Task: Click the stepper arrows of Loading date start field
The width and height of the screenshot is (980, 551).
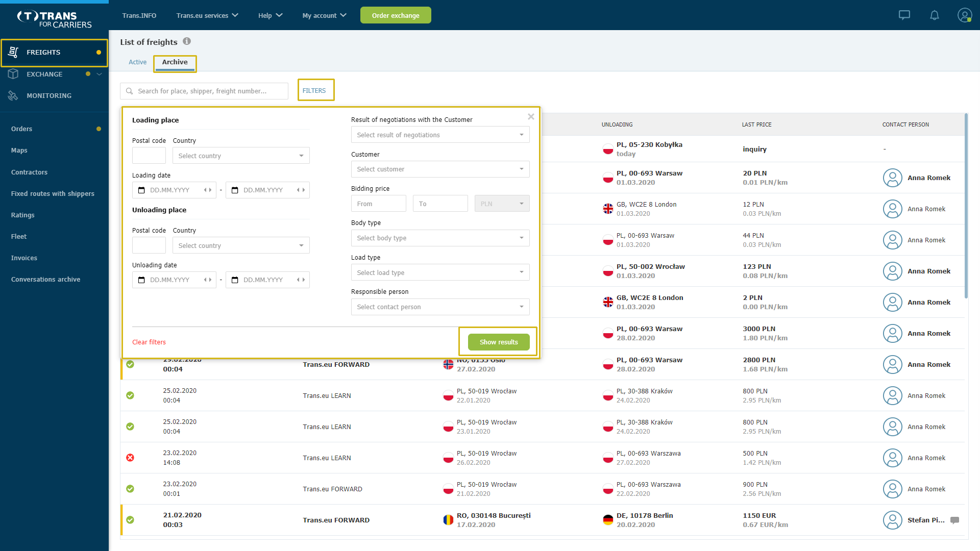Action: coord(208,190)
